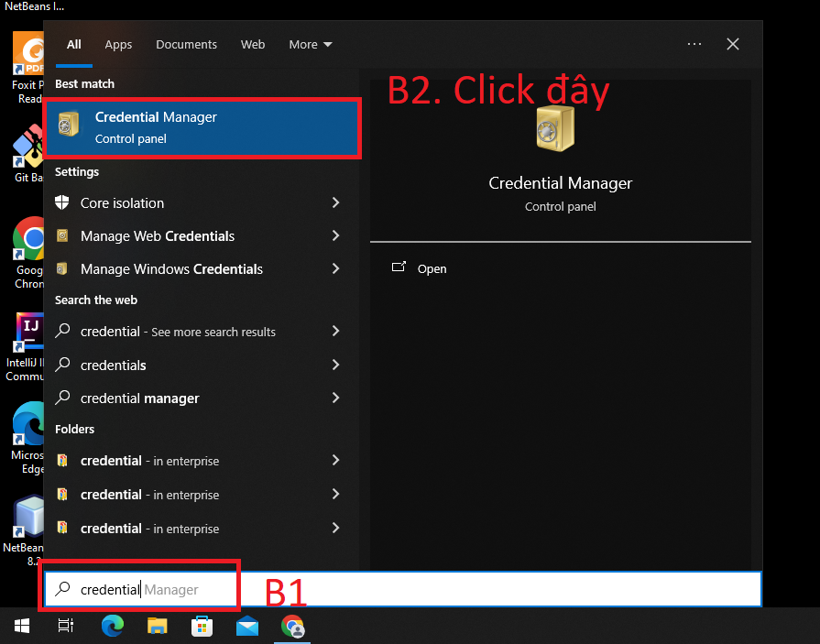The height and width of the screenshot is (644, 820).
Task: Open the Mail app from the taskbar
Action: [247, 626]
